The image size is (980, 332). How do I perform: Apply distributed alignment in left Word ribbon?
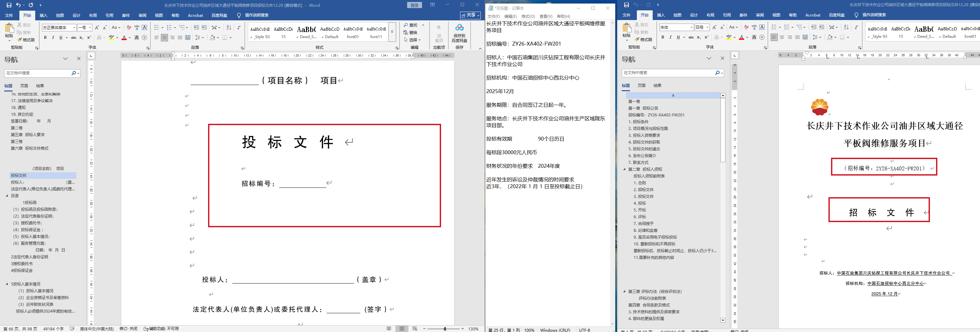pyautogui.click(x=188, y=37)
